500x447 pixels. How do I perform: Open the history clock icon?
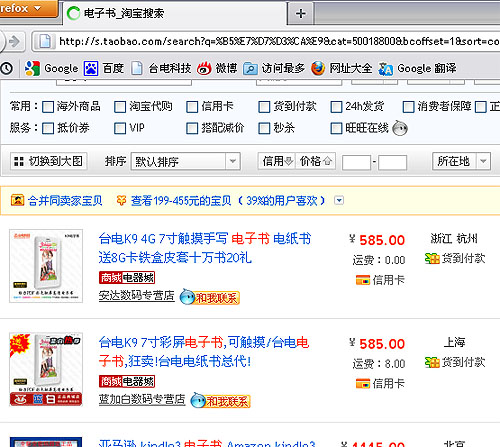click(x=6, y=68)
